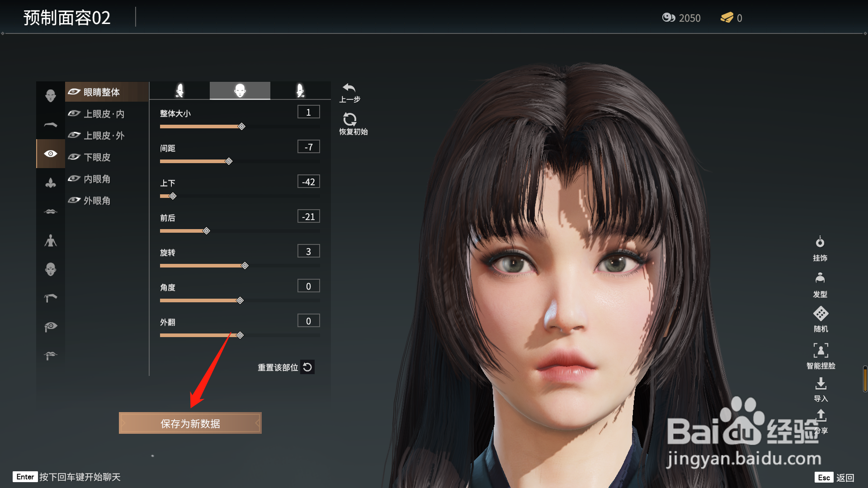Select the lips category sidebar icon

pos(51,211)
